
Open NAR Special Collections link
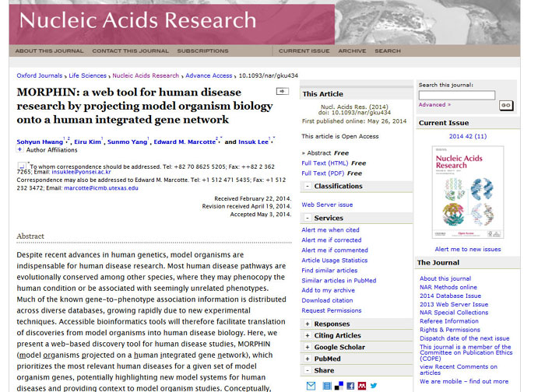point(454,313)
